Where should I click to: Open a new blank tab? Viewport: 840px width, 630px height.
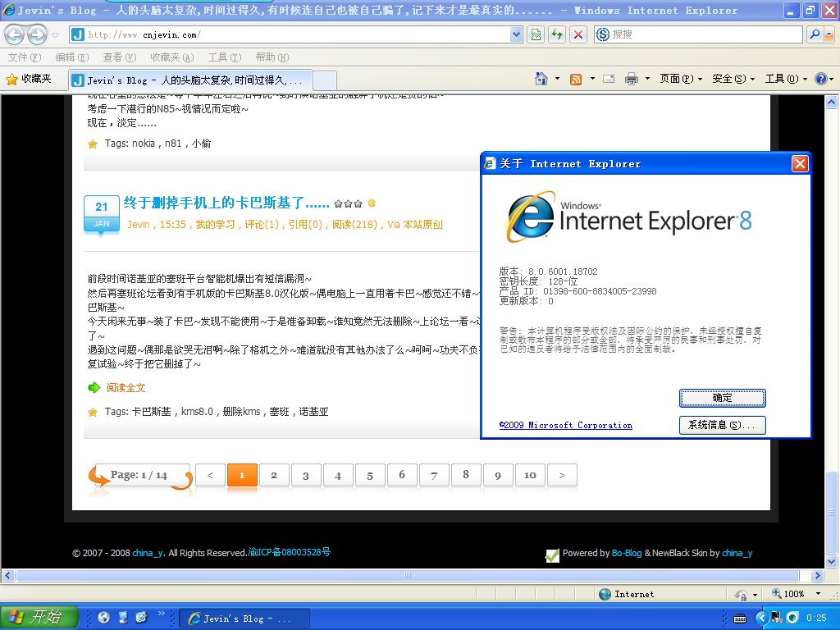coord(325,80)
